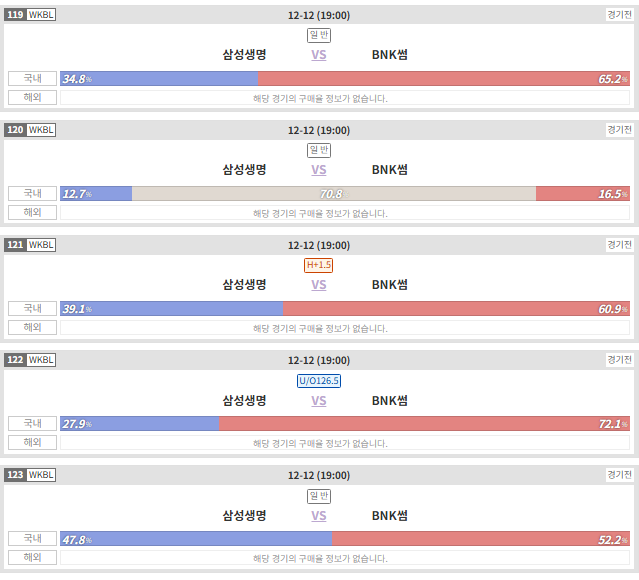Click the 일반 badge in match 123
The width and height of the screenshot is (639, 580).
click(319, 496)
